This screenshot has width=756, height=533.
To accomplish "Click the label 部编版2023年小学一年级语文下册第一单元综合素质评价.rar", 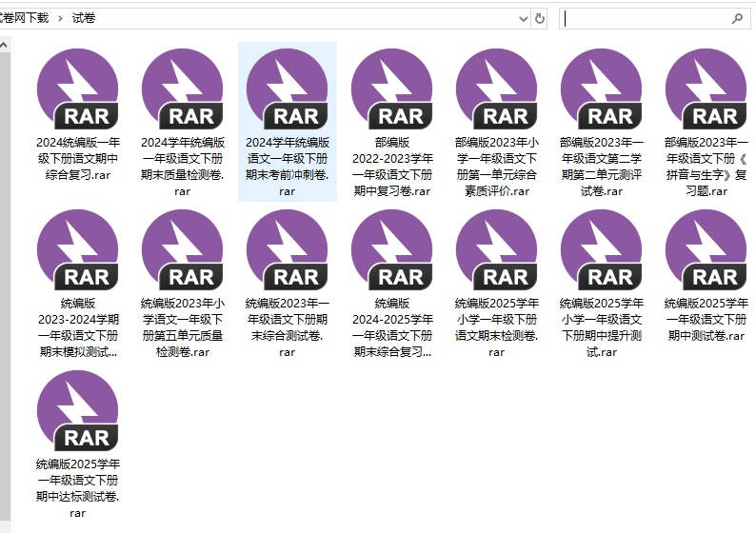I will 497,167.
